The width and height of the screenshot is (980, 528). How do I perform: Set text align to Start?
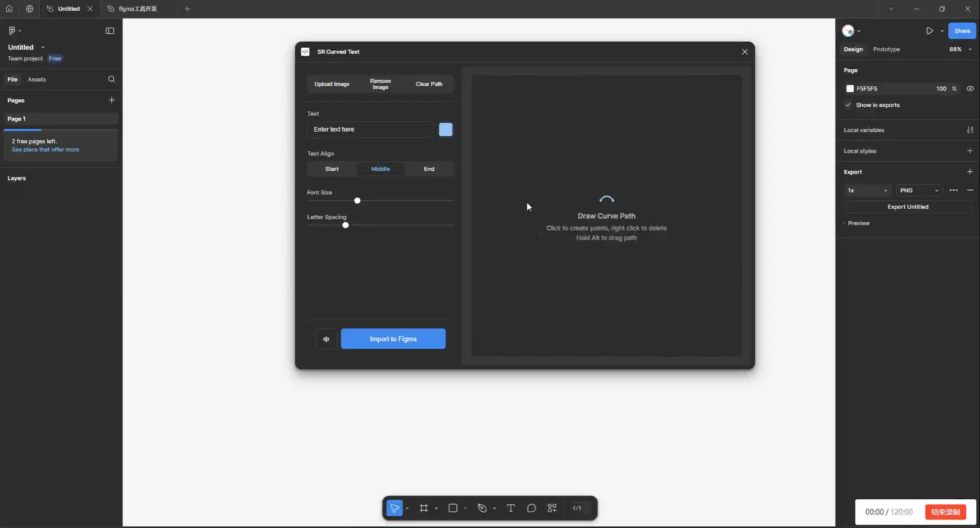tap(332, 168)
